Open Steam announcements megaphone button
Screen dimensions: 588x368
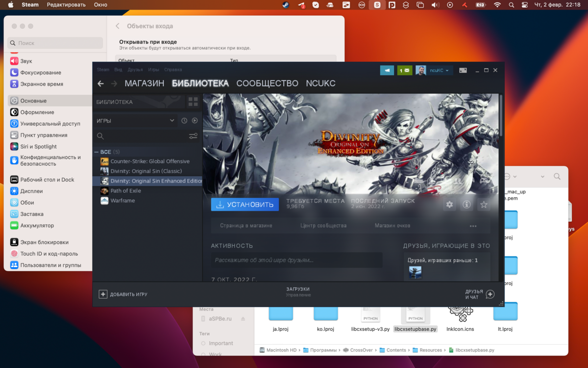click(387, 71)
